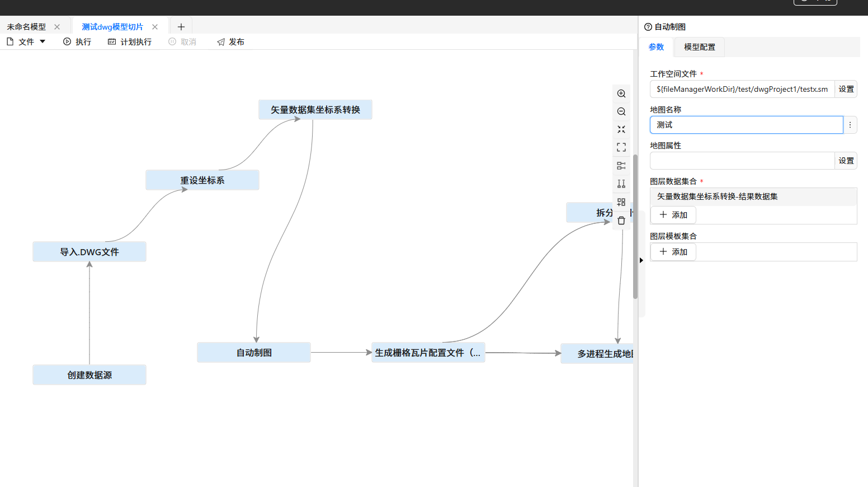This screenshot has height=487, width=868.
Task: Select the 模型配置 tab
Action: pyautogui.click(x=700, y=47)
